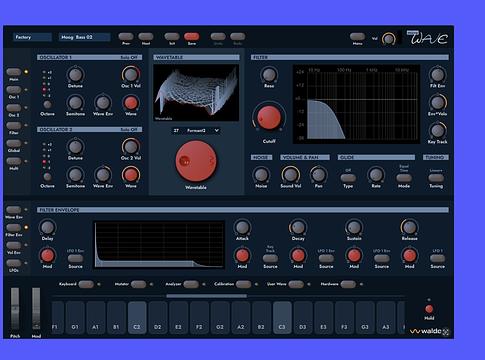This screenshot has width=485, height=360.
Task: Click the Menu button at top
Action: coord(357,36)
